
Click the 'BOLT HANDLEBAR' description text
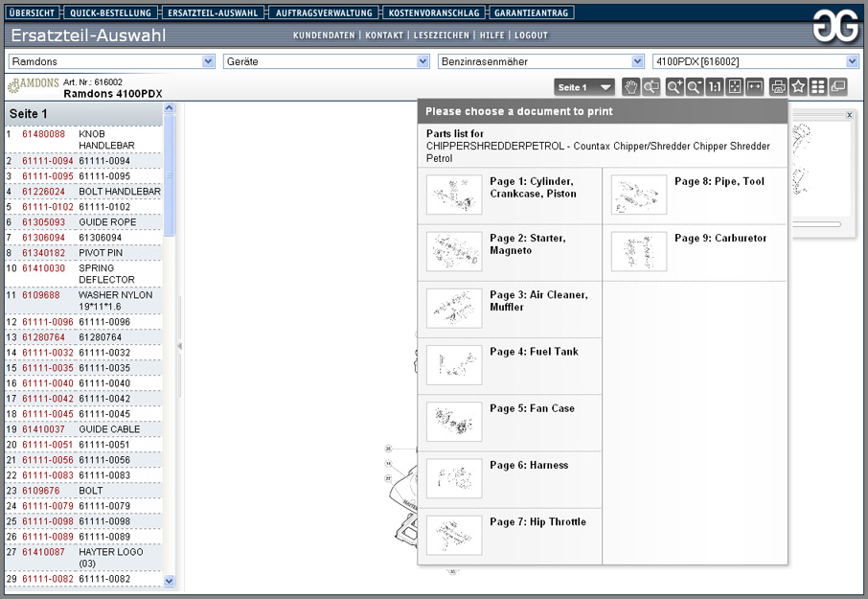[x=120, y=192]
